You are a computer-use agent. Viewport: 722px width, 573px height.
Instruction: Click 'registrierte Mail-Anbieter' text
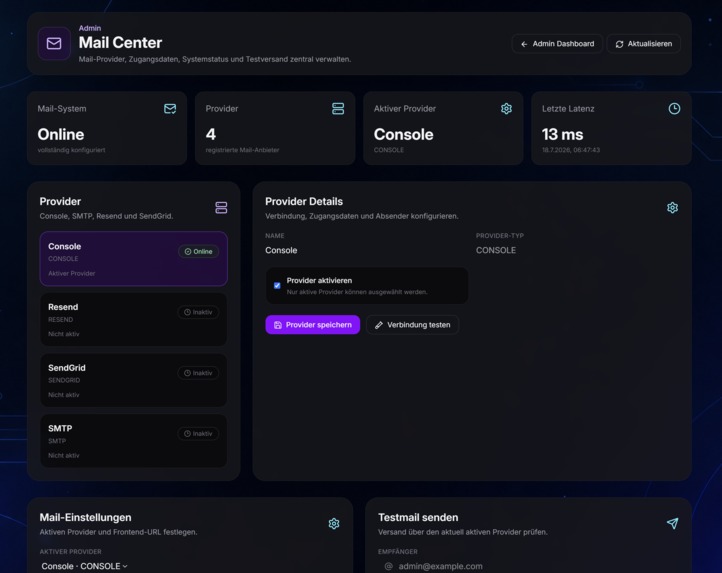click(x=242, y=150)
